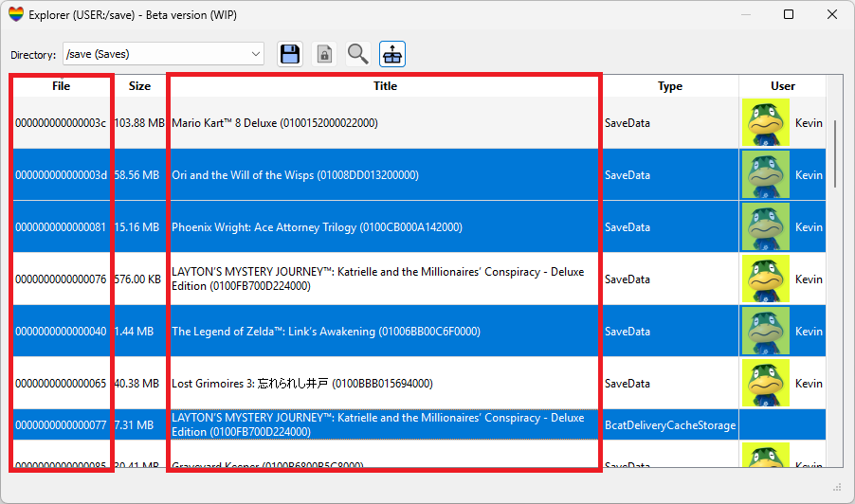855x504 pixels.
Task: Select file 0000000000000040
Action: coord(61,332)
